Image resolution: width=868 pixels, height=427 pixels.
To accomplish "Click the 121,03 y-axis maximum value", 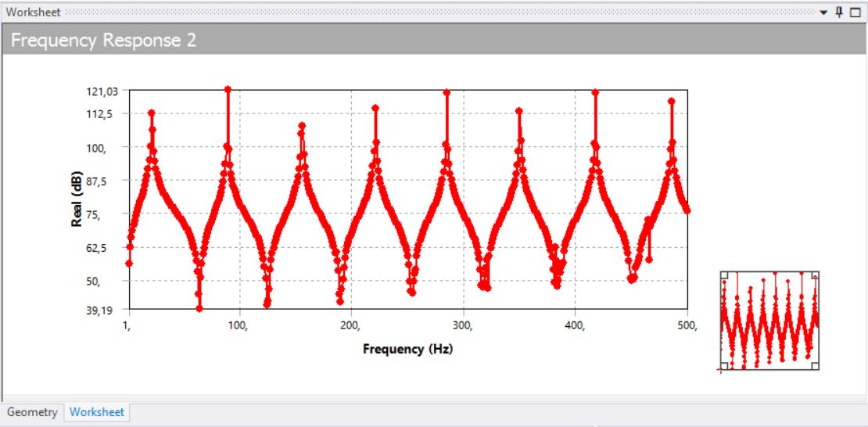I will (x=104, y=91).
